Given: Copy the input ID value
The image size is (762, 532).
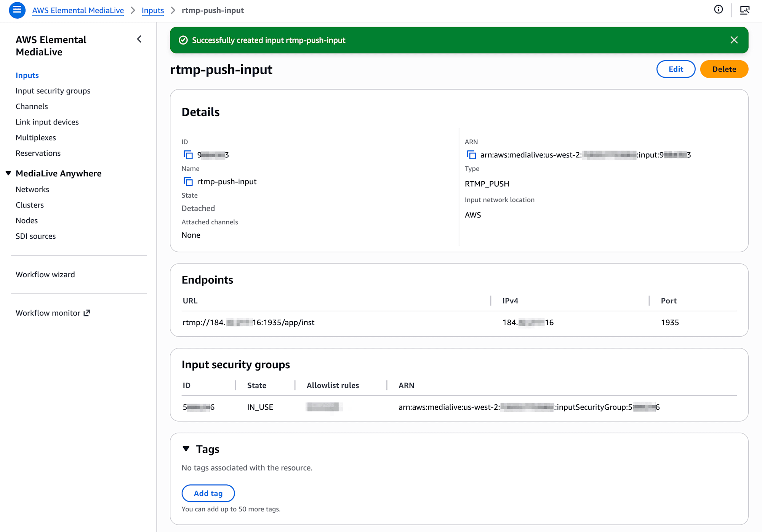Looking at the screenshot, I should pyautogui.click(x=188, y=155).
